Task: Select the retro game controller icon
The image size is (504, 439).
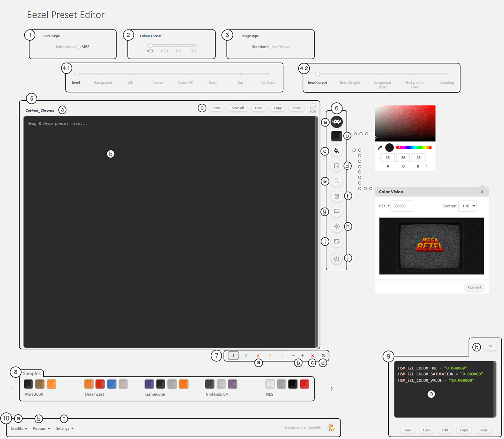Action: (336, 121)
